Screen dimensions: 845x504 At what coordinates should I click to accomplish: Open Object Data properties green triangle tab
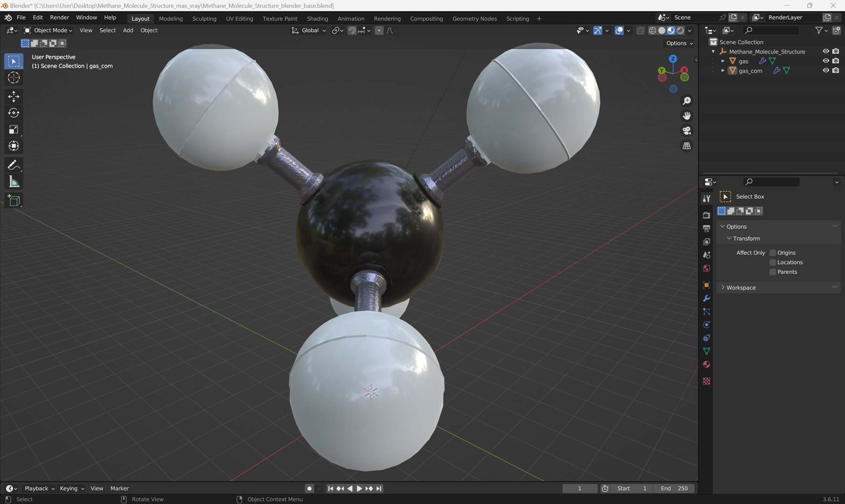(x=706, y=351)
